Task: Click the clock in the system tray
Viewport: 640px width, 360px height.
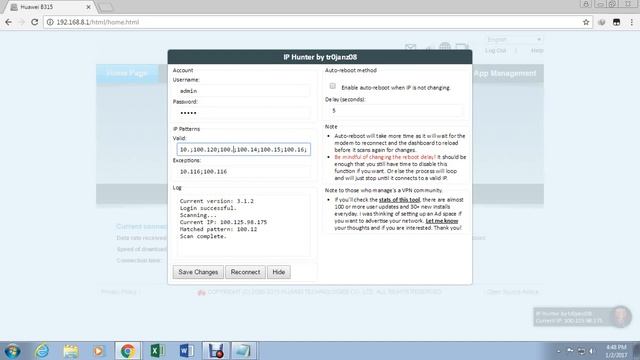Action: coord(616,351)
